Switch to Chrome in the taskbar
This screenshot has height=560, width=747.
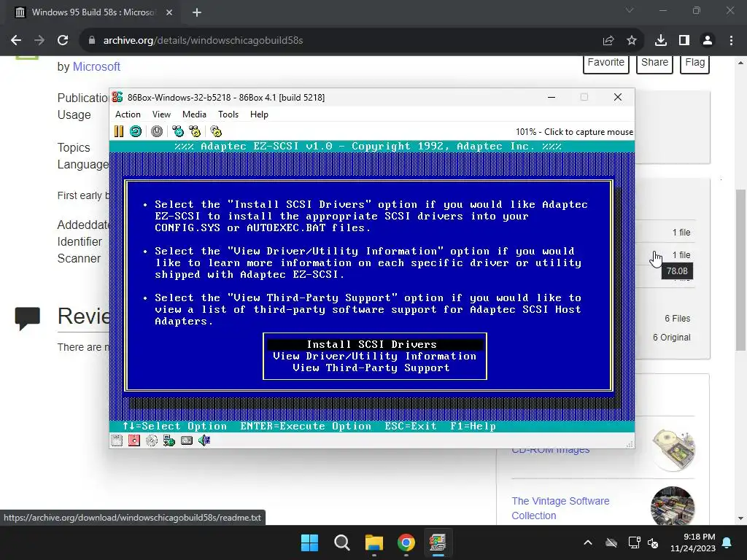[x=406, y=542]
